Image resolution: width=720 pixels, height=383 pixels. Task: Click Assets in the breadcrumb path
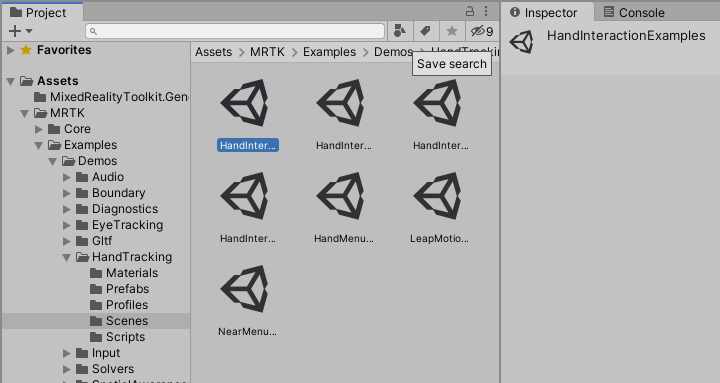[x=214, y=52]
